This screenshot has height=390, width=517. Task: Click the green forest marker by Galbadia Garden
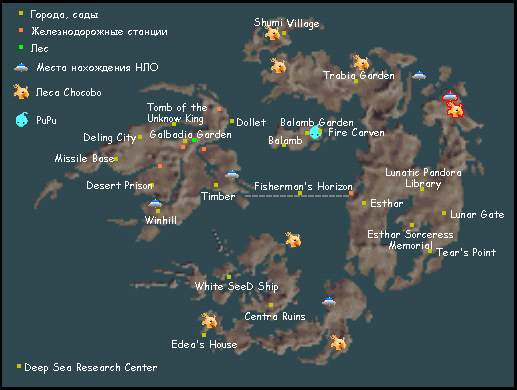coord(194,140)
